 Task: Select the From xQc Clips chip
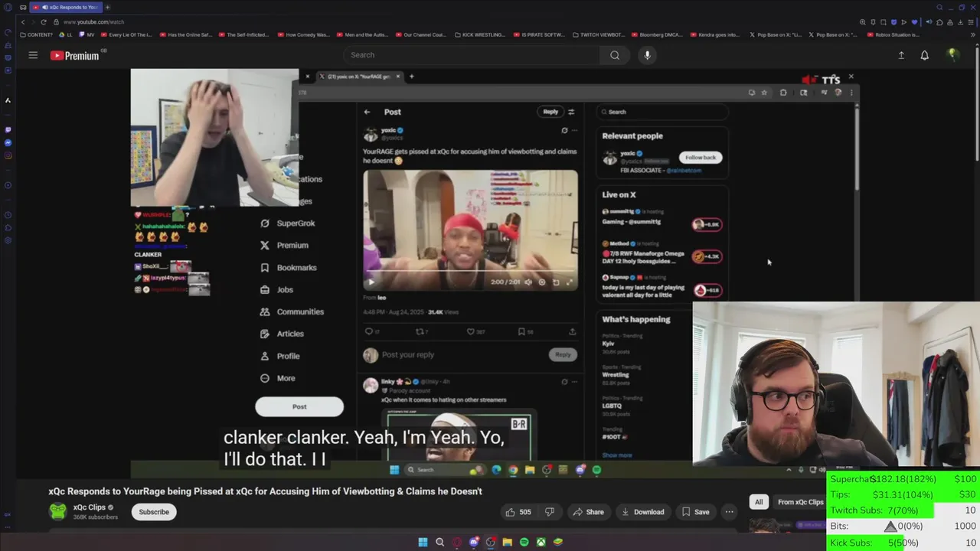click(800, 502)
